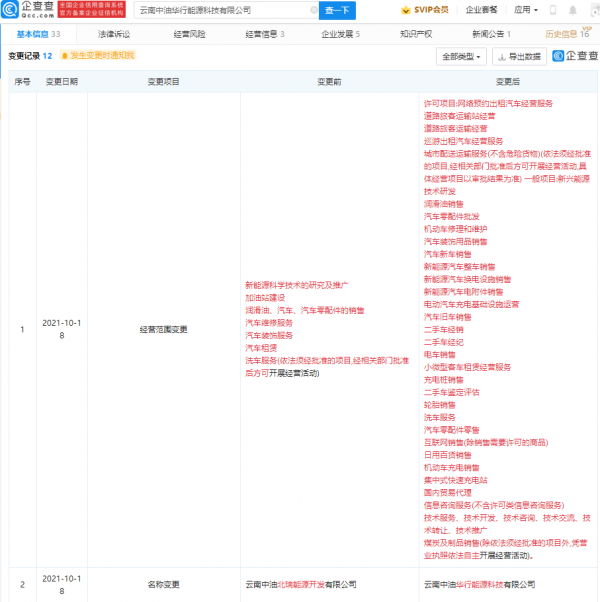
Task: Click 充电桩销售 text
Action: [444, 380]
